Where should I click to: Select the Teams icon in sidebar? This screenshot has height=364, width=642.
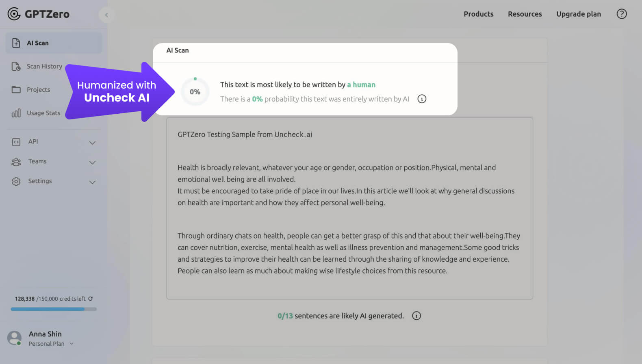point(16,161)
